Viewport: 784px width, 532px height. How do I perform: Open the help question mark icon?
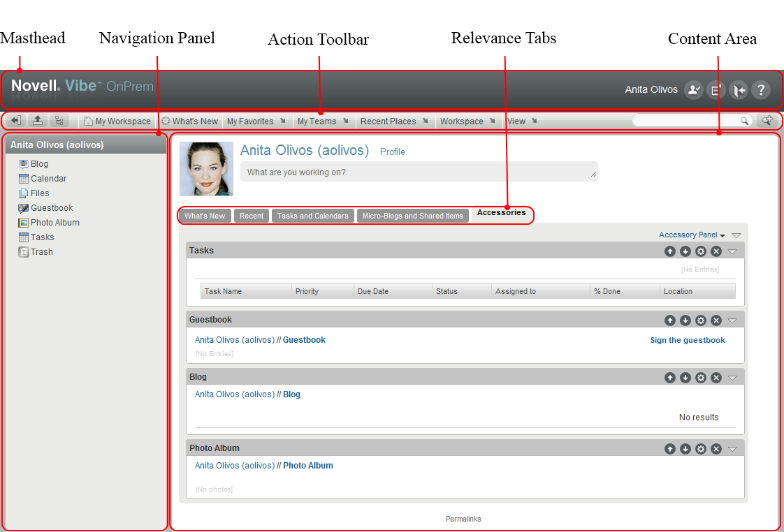pos(761,90)
